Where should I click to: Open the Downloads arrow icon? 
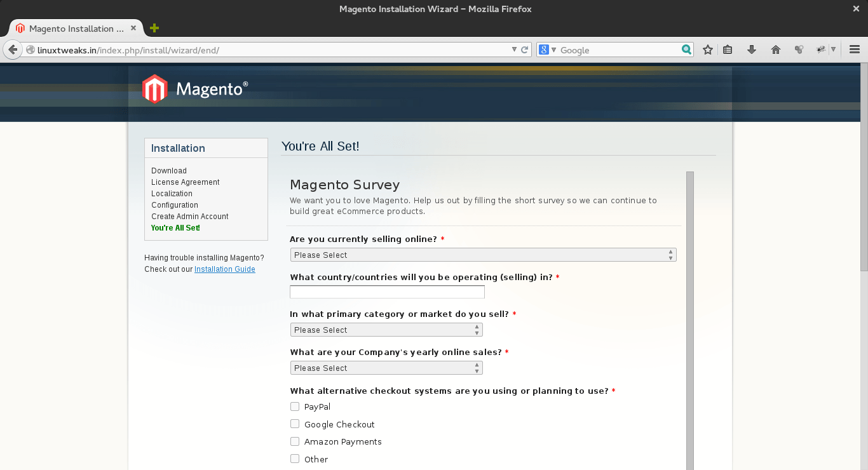click(752, 50)
